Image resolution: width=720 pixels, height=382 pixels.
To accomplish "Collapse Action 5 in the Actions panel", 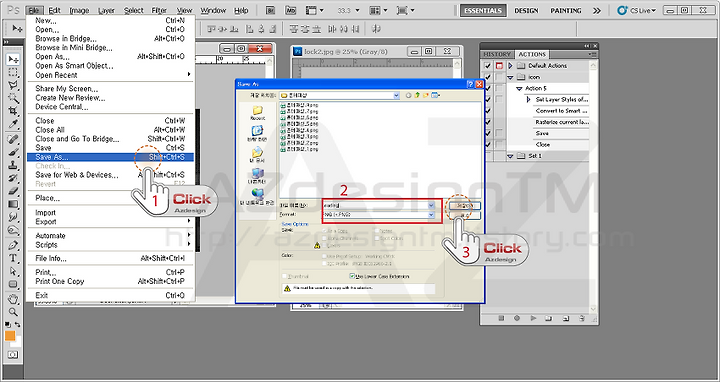I will [519, 88].
